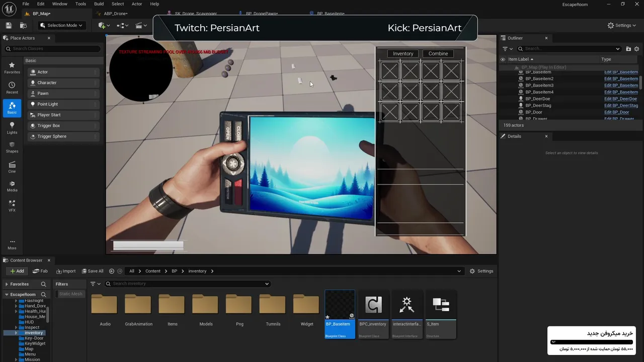Open the File menu
The height and width of the screenshot is (362, 644).
point(26,4)
